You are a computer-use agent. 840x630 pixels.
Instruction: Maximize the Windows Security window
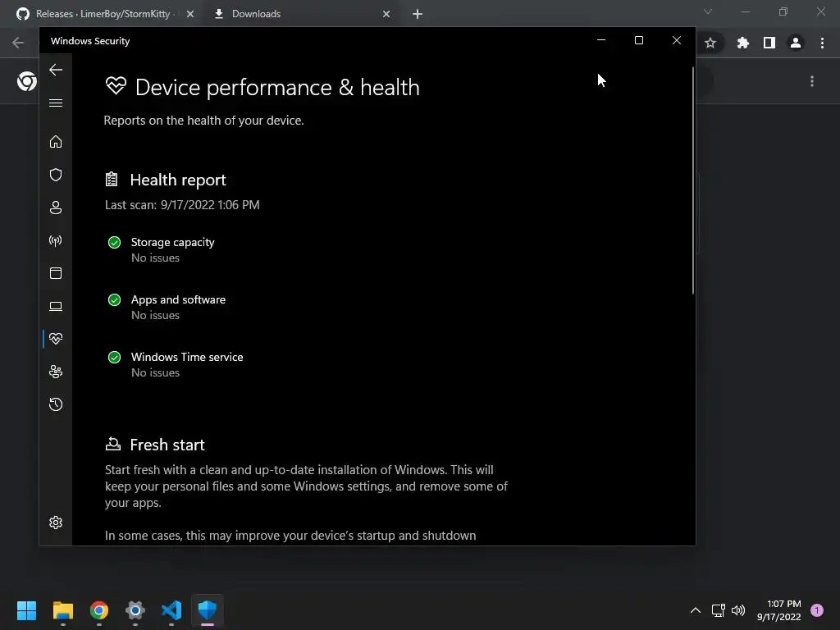pyautogui.click(x=638, y=40)
